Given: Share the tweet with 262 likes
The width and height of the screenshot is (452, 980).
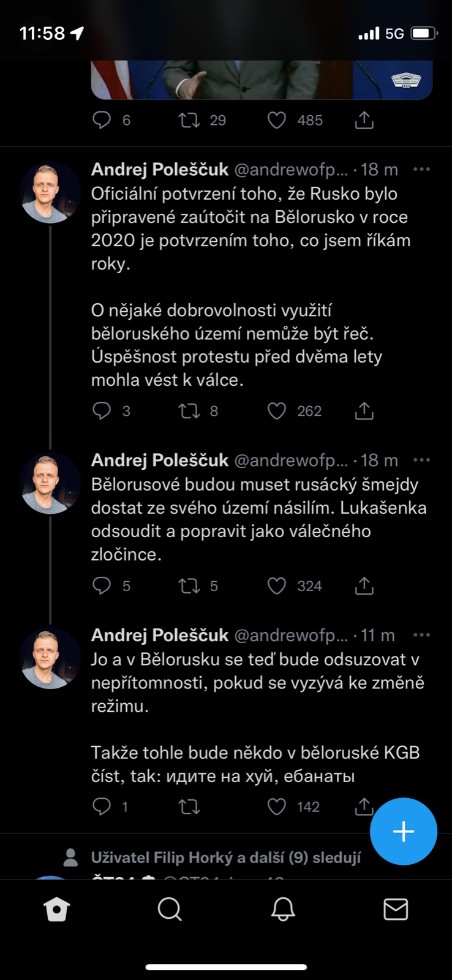Looking at the screenshot, I should [x=364, y=411].
